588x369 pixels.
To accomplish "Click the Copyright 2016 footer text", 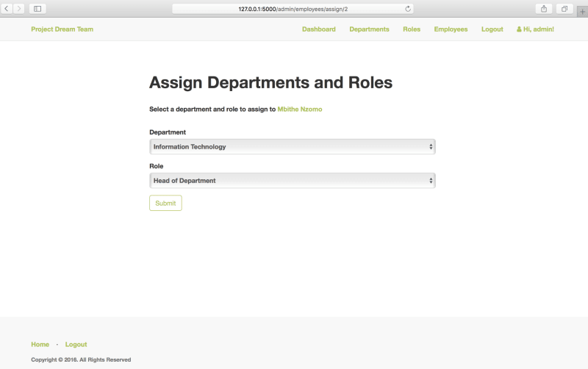I will 81,359.
